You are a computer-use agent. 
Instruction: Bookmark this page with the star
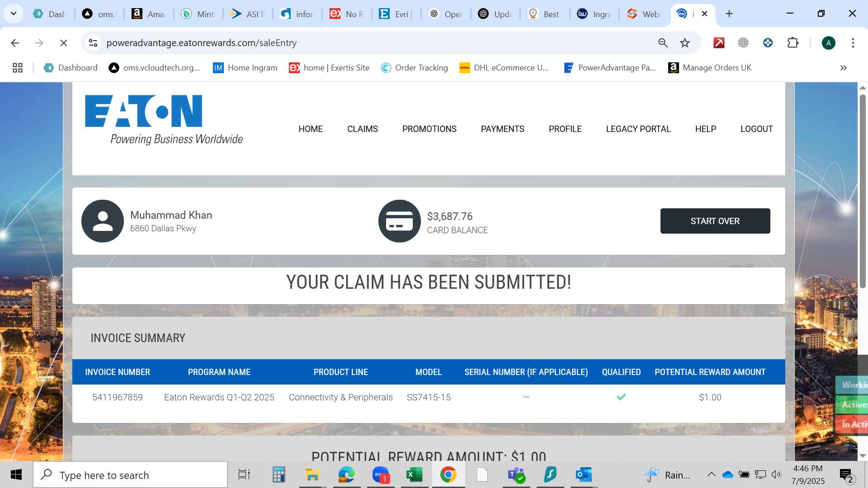(685, 43)
